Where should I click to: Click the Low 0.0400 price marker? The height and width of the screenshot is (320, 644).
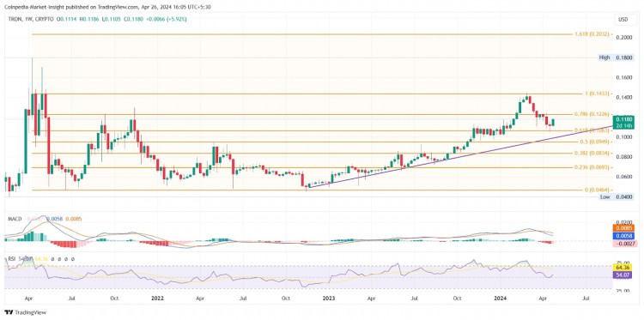(617, 197)
